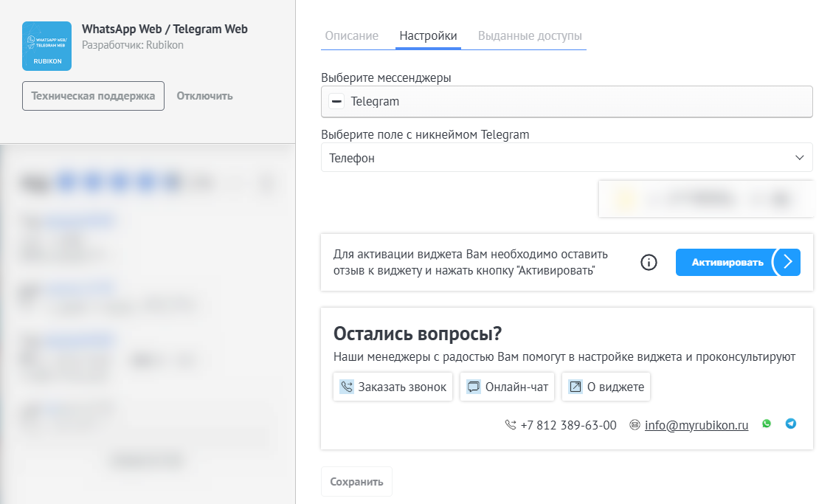The height and width of the screenshot is (504, 833).
Task: Click the Остались вопросы? heading
Action: tap(418, 334)
